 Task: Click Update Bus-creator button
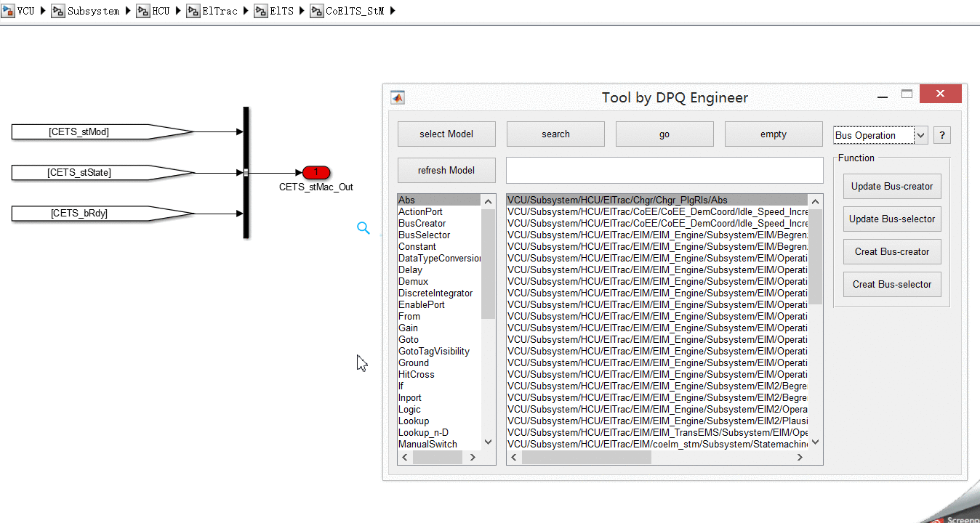click(892, 186)
